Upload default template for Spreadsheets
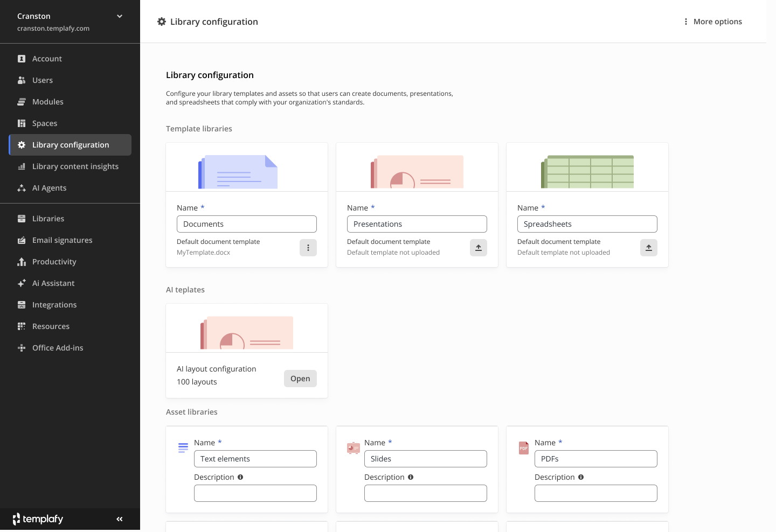The height and width of the screenshot is (532, 776). coord(649,248)
